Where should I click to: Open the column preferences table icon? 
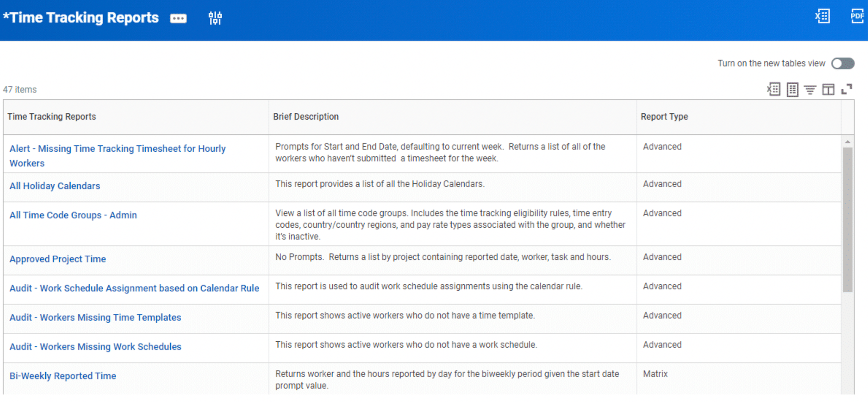828,89
